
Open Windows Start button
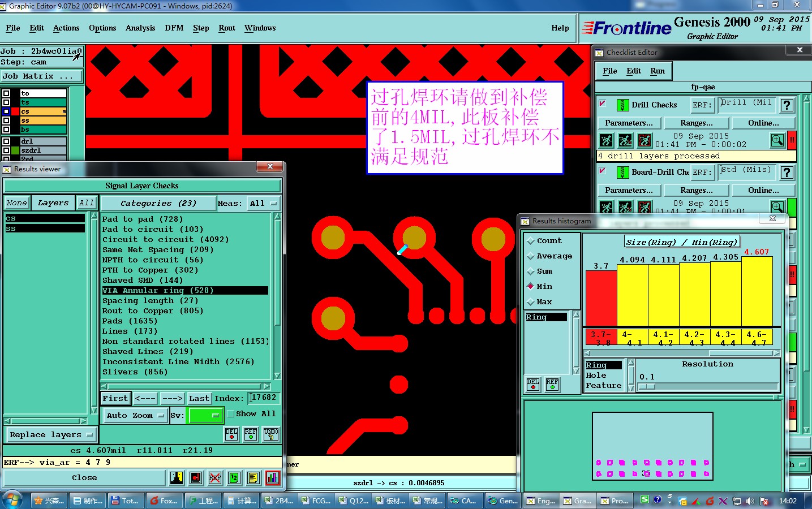point(12,500)
